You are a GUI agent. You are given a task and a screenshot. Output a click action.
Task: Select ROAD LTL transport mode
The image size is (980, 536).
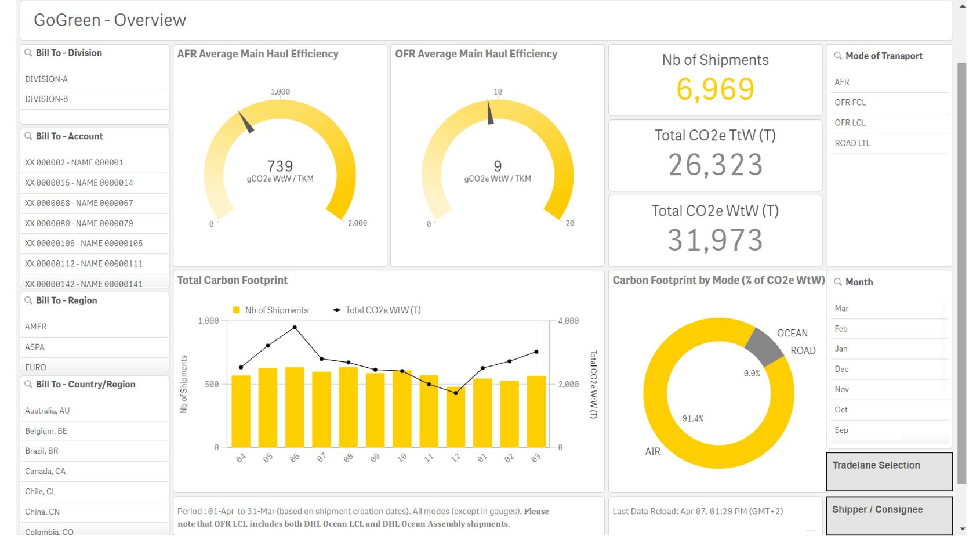852,143
